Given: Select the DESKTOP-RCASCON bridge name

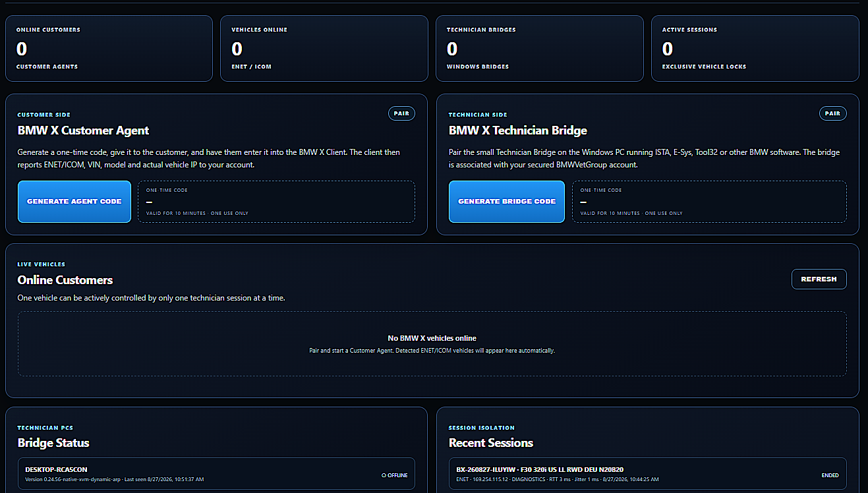Looking at the screenshot, I should (56, 469).
